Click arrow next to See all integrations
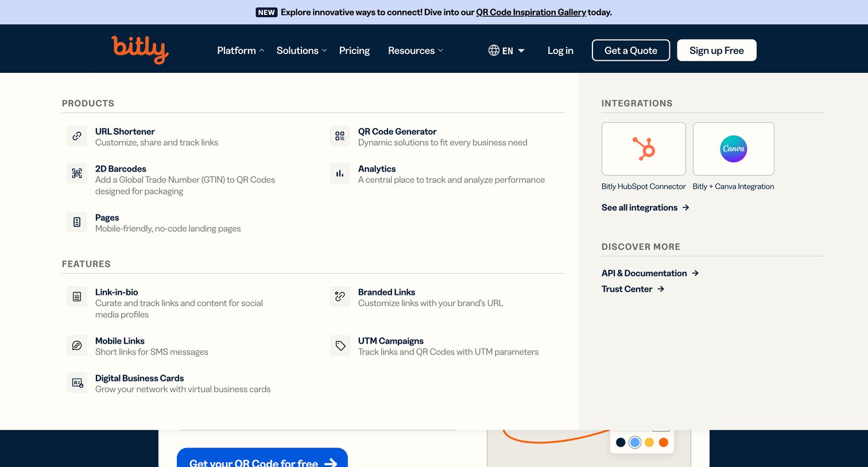 point(685,208)
